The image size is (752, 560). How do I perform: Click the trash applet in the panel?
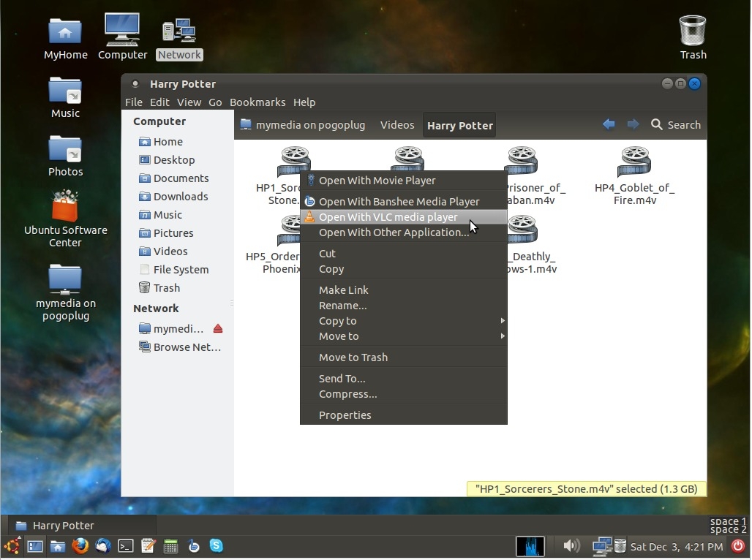click(620, 545)
